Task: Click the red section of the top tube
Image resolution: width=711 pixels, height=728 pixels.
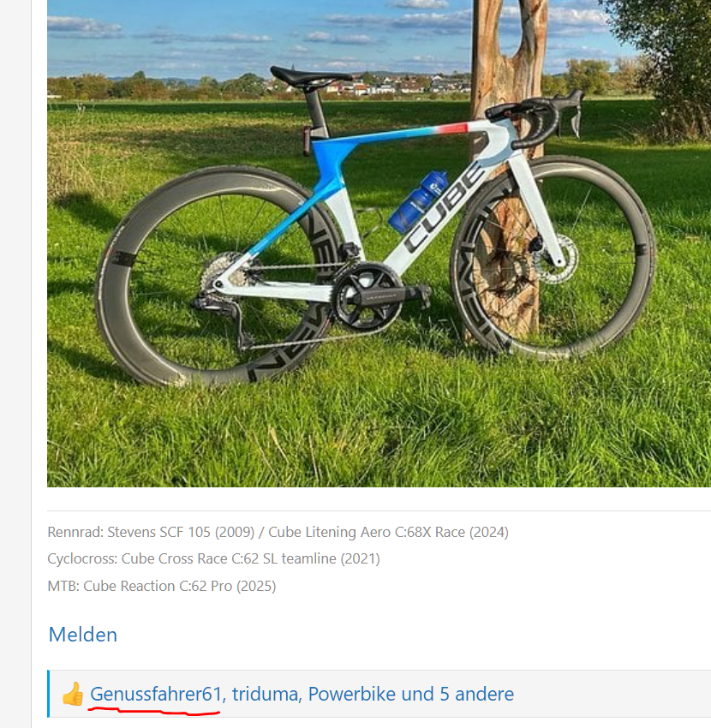Action: (451, 128)
